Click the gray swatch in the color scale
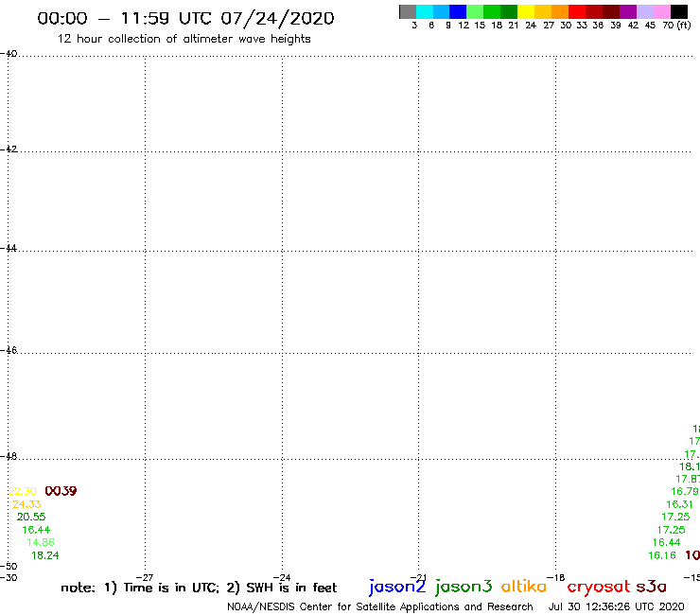Screen dimensions: 700x615 [x=408, y=11]
